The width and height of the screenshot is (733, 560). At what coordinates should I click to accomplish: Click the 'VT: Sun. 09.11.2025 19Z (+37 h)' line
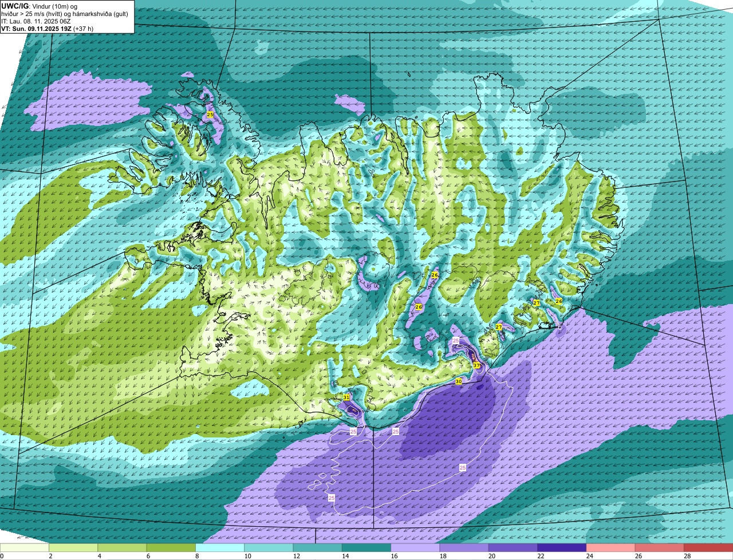[x=48, y=28]
